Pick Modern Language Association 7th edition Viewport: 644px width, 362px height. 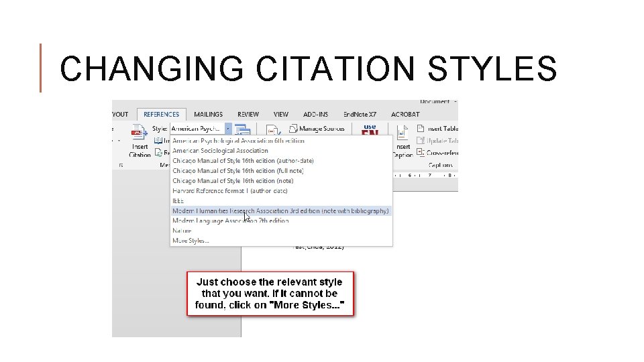click(281, 221)
